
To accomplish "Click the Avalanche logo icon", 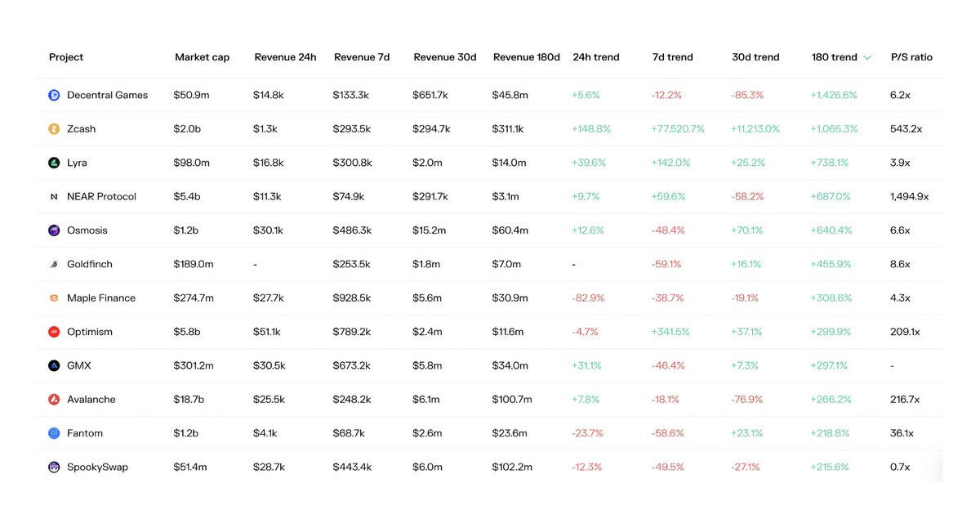I will (54, 400).
